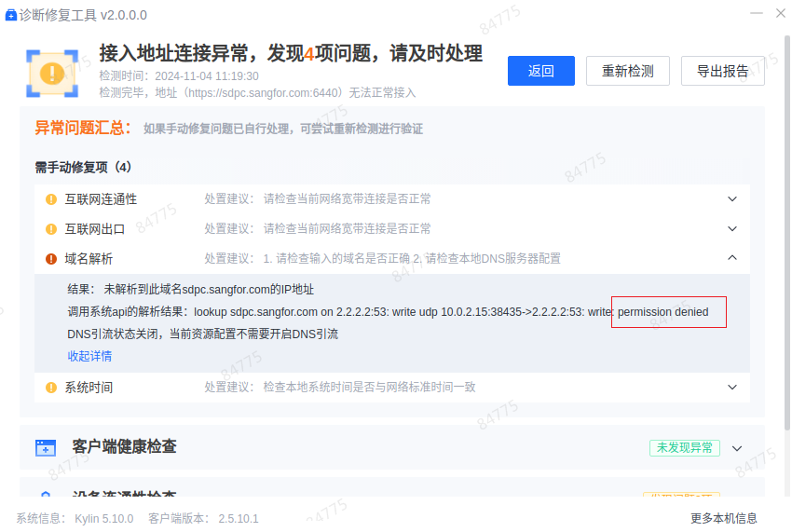Viewport: 792px width, 532px height.
Task: Click the 互联网出口 warning icon
Action: click(x=51, y=229)
